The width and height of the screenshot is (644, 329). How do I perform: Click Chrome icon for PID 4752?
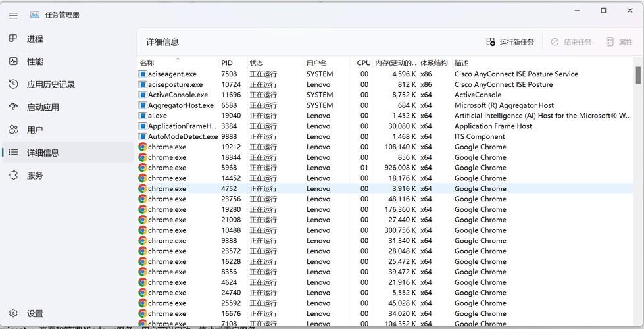click(143, 189)
